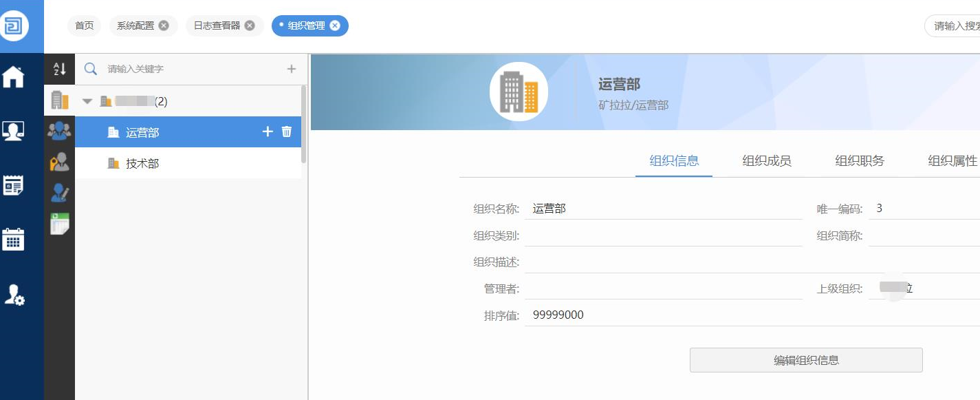Click the A-Z sort icon
The height and width of the screenshot is (400, 980).
click(60, 69)
